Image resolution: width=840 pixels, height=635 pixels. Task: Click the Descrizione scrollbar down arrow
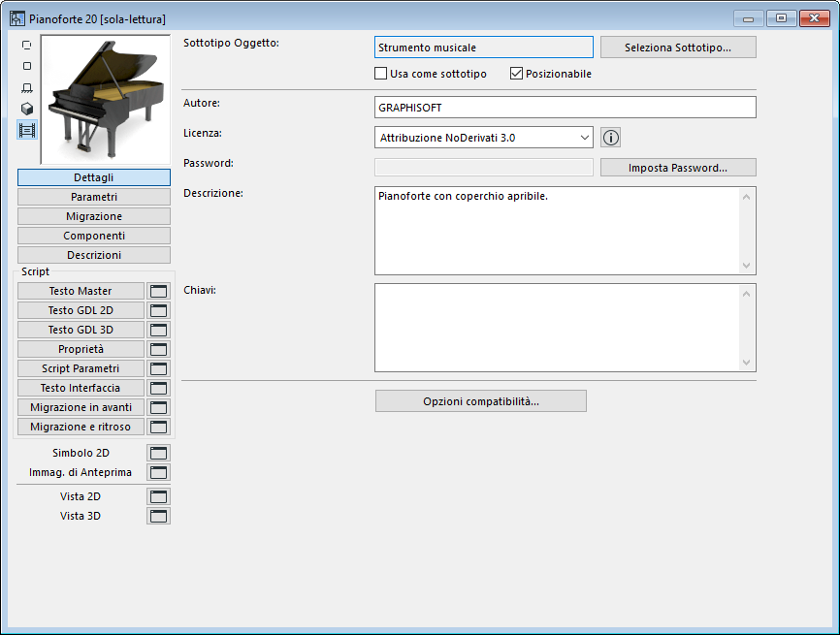tap(746, 266)
